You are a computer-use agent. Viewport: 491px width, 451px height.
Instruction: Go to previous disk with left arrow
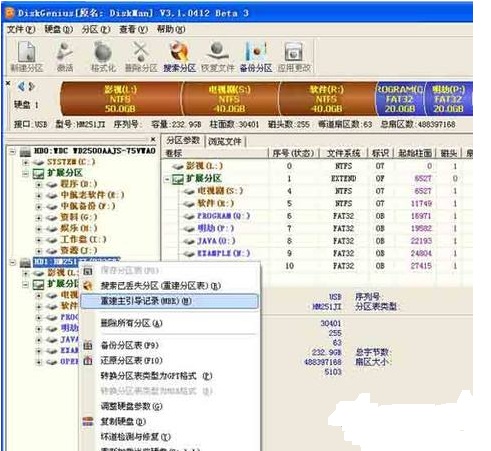coord(21,87)
